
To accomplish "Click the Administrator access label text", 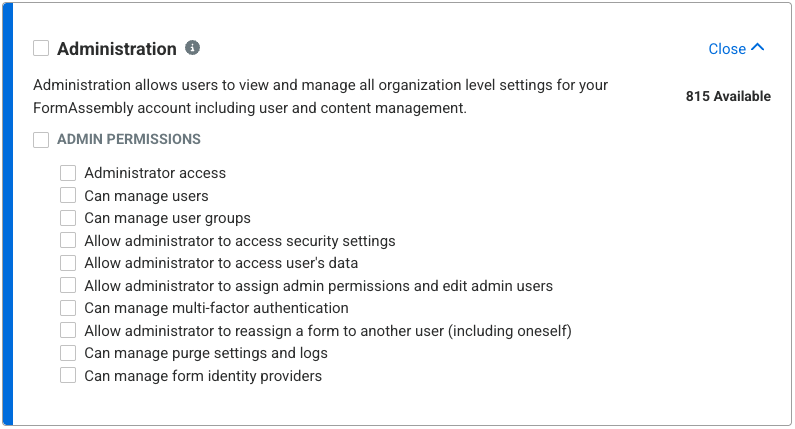I will coord(155,173).
